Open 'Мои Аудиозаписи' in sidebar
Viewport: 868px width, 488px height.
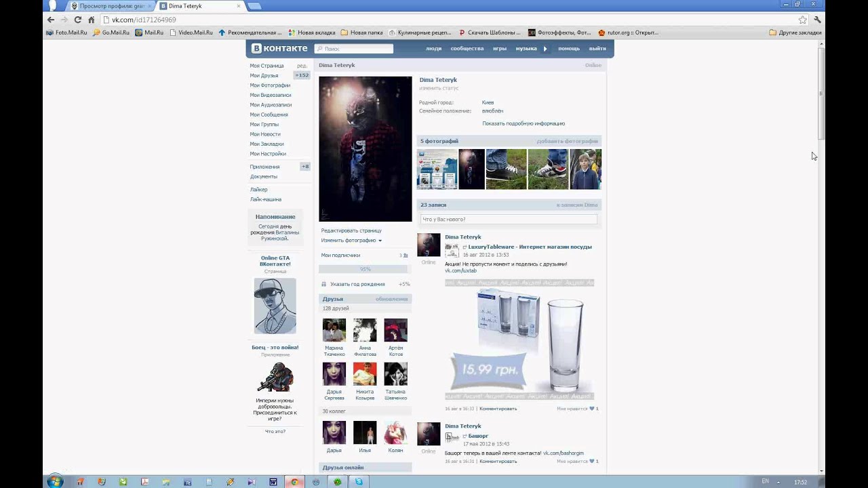[271, 105]
